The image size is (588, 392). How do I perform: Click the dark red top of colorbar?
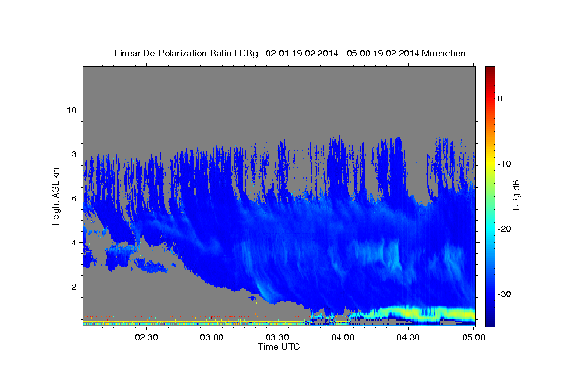pyautogui.click(x=490, y=71)
